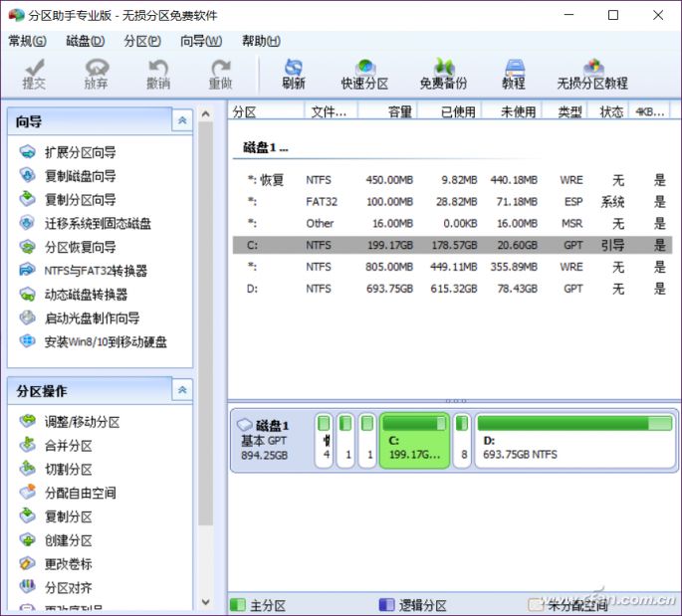
Task: Open 无损分区教程 toolbar icon
Action: 592,74
